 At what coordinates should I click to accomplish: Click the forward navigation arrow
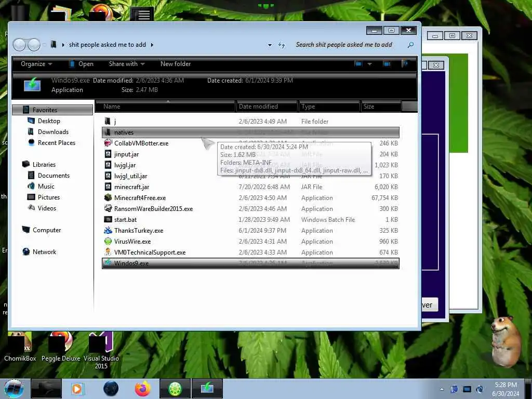click(34, 45)
